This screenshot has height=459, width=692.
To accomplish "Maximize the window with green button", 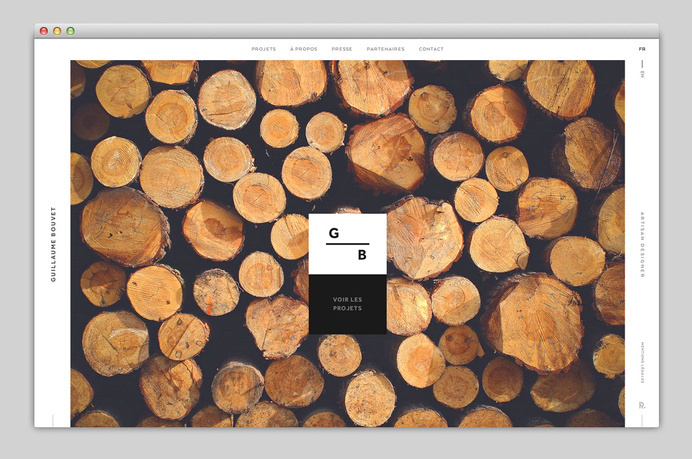I will [x=70, y=31].
